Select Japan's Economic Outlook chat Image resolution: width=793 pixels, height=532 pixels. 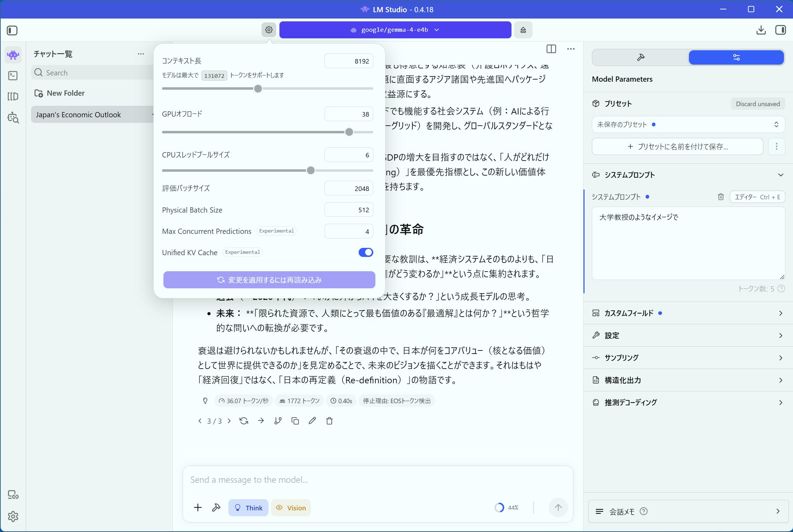click(x=92, y=114)
